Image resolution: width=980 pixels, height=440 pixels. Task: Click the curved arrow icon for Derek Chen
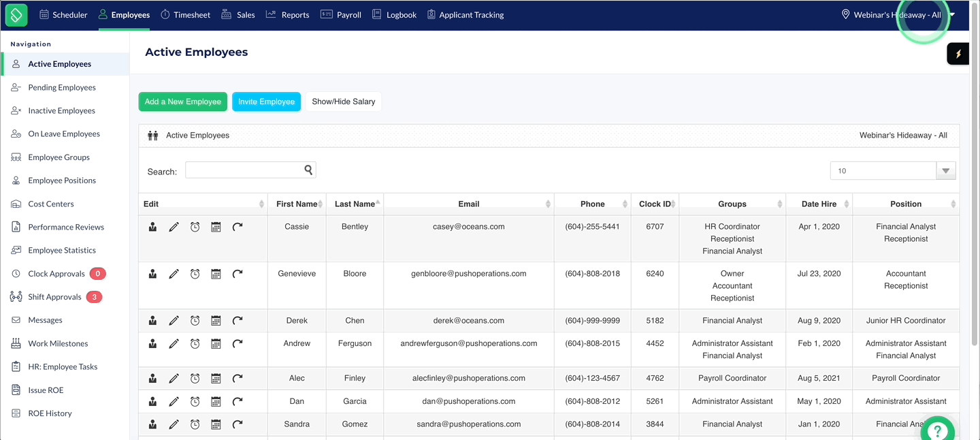237,321
